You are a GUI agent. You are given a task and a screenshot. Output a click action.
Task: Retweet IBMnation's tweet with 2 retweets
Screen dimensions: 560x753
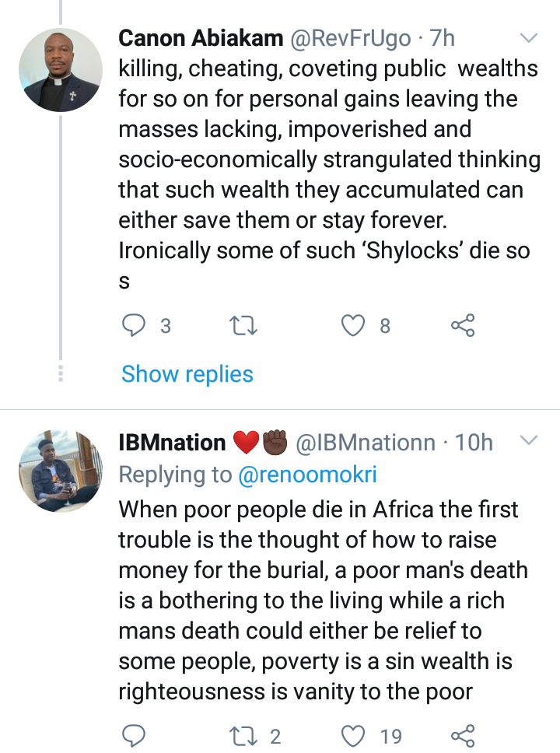coord(244,736)
